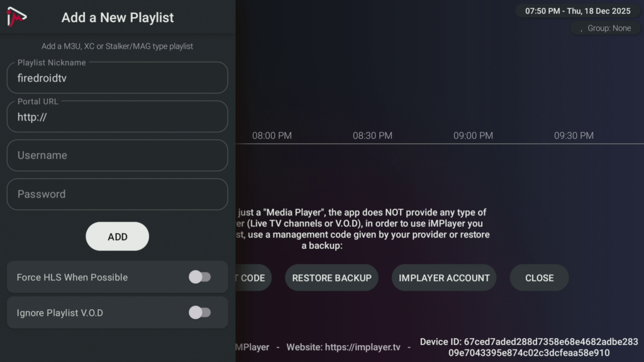This screenshot has height=362, width=644.
Task: Enable the Force HLS When Possible switch
Action: pos(199,277)
